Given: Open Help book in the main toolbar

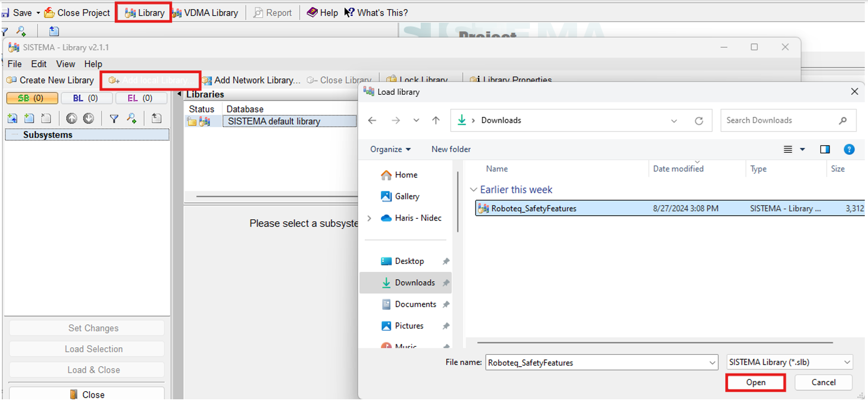Looking at the screenshot, I should click(322, 12).
